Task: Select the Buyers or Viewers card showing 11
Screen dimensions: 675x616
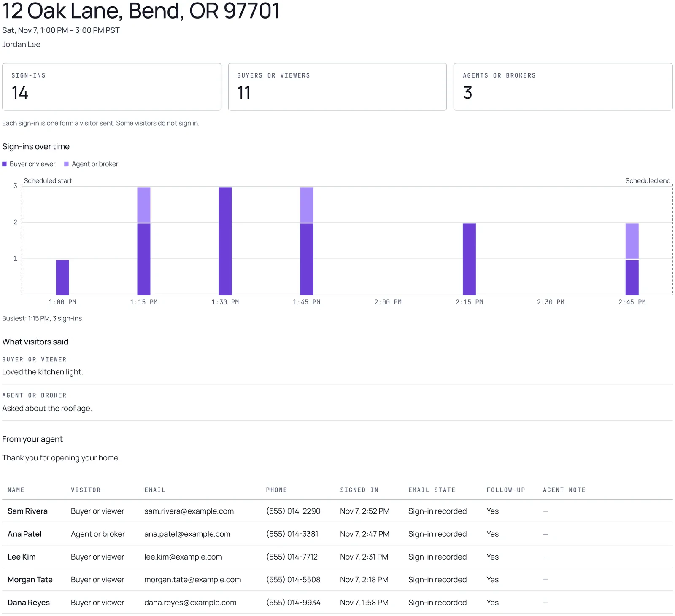Action: (337, 87)
